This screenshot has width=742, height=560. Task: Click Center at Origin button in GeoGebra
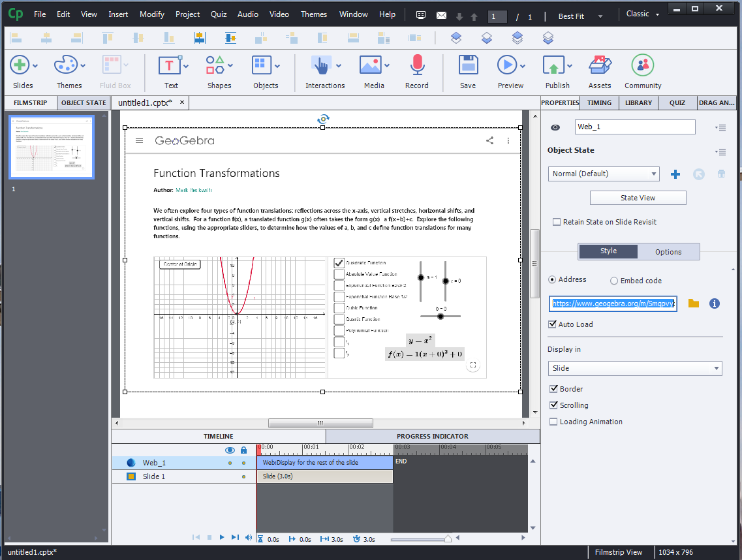click(180, 264)
